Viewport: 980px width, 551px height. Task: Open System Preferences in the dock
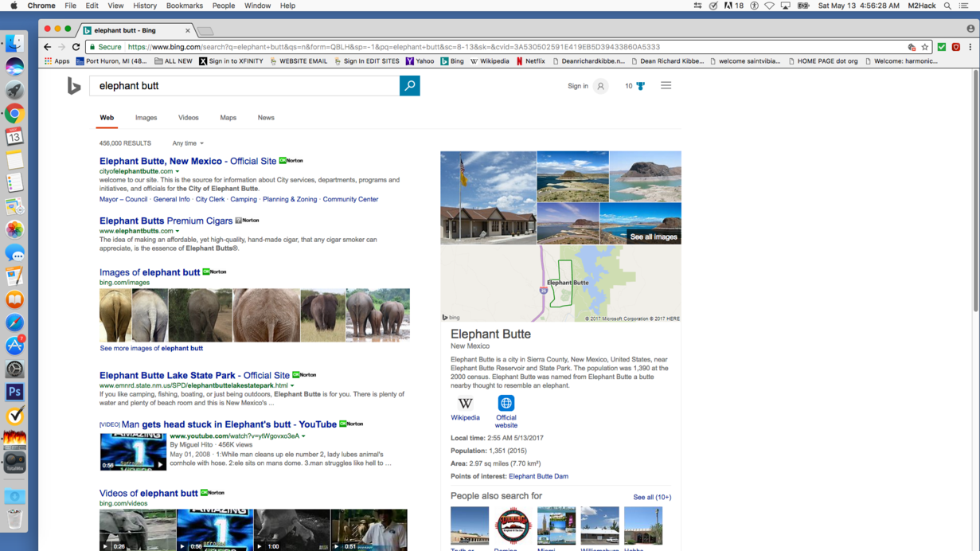(x=14, y=369)
